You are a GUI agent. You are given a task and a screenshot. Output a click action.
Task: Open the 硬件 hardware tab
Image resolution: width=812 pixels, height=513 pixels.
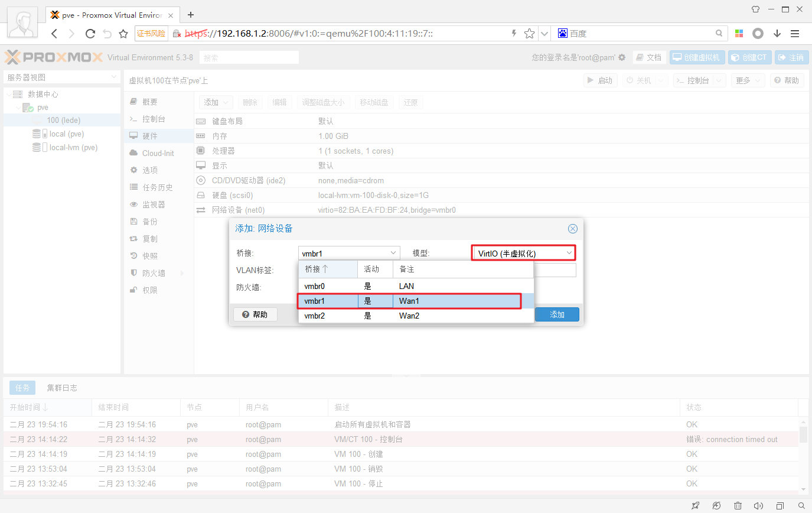[159, 136]
